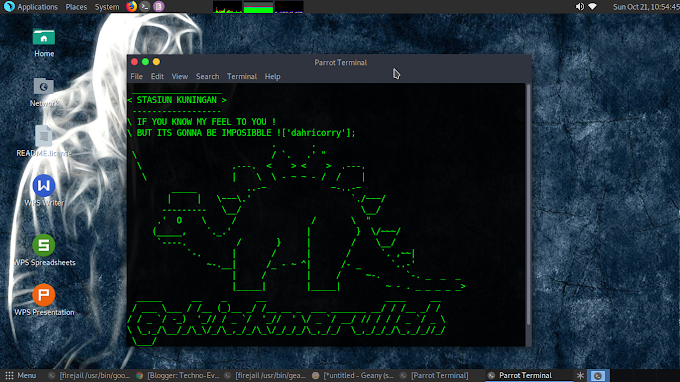Open the terminal Search menu
The image size is (680, 382).
pyautogui.click(x=207, y=76)
